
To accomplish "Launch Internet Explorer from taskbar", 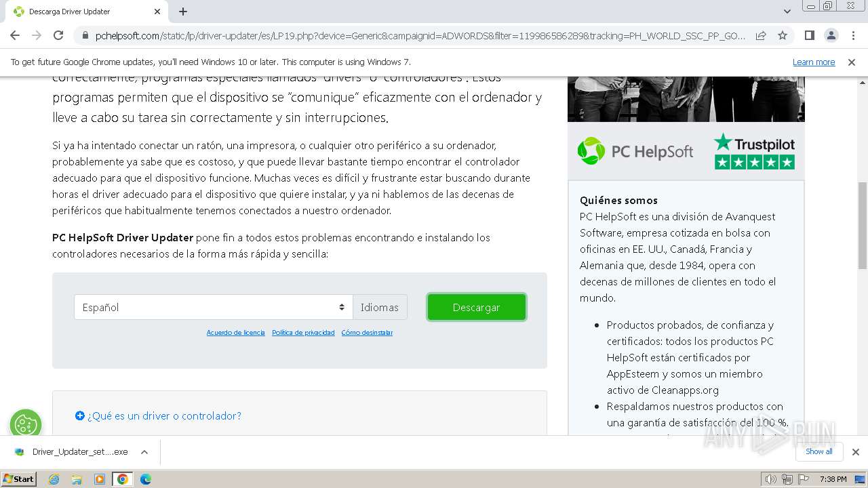I will coord(54,479).
